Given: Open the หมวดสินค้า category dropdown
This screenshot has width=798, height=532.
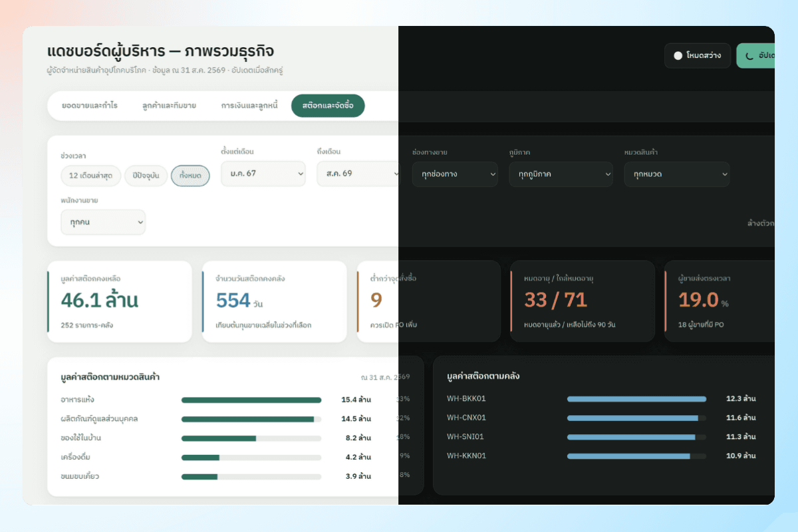Looking at the screenshot, I should click(677, 174).
